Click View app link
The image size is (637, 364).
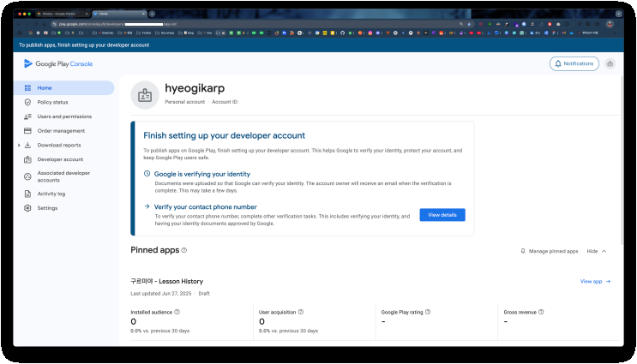tap(595, 281)
